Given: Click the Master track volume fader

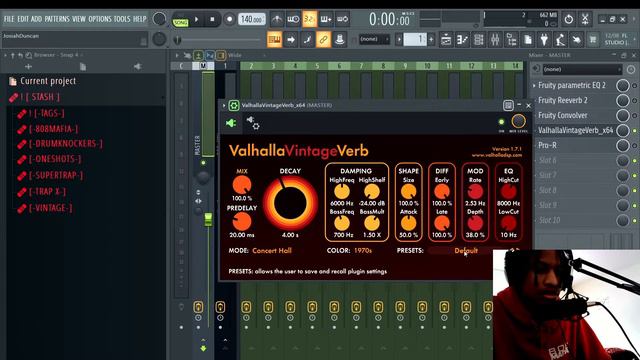Looking at the screenshot, I should coord(208,219).
